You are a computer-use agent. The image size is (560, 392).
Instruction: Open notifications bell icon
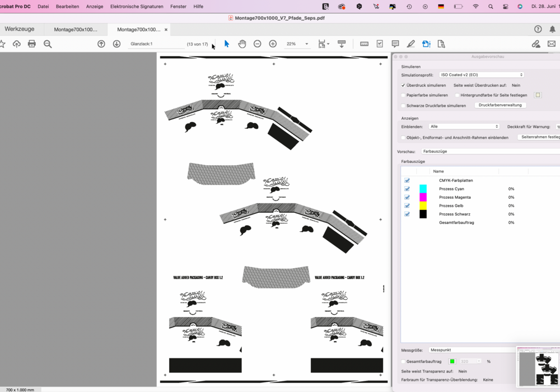click(x=553, y=29)
